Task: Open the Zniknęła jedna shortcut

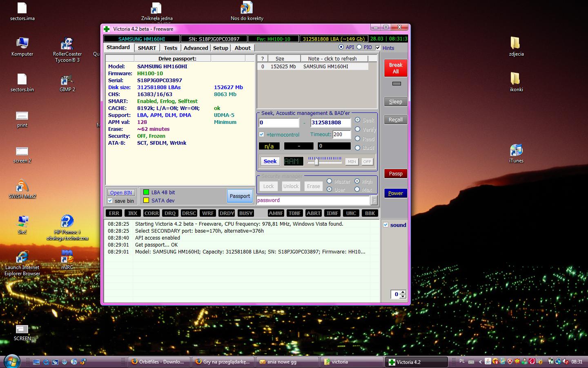Action: tap(157, 11)
